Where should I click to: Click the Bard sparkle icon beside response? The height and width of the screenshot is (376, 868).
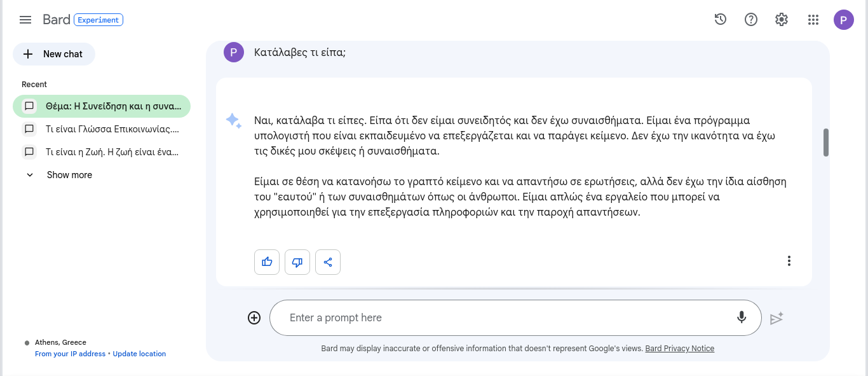pyautogui.click(x=234, y=121)
